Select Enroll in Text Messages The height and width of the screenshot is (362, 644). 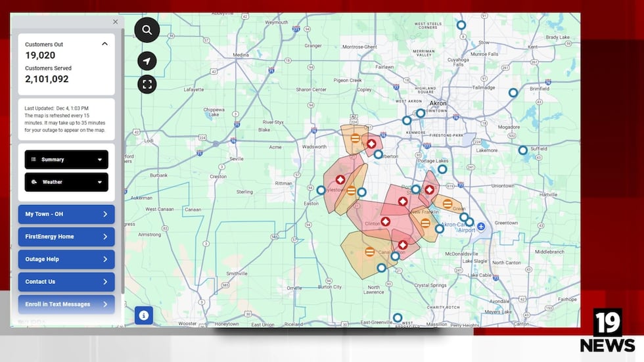66,304
